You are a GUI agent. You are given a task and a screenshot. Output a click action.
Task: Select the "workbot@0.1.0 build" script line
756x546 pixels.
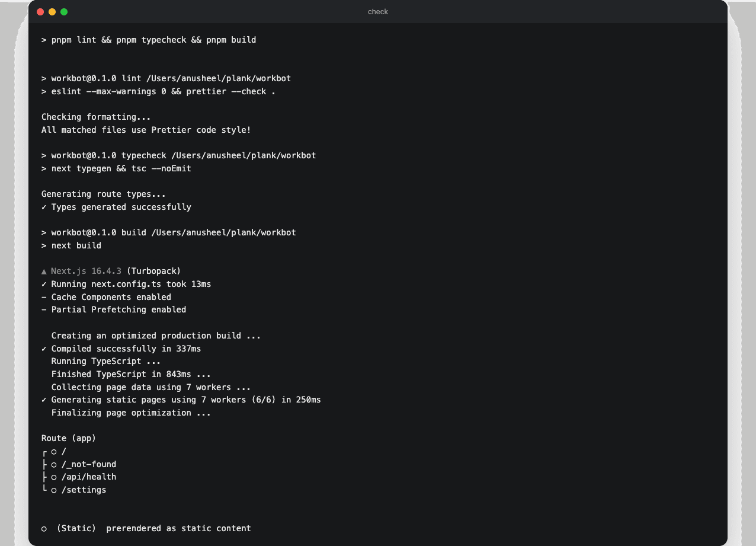click(169, 232)
